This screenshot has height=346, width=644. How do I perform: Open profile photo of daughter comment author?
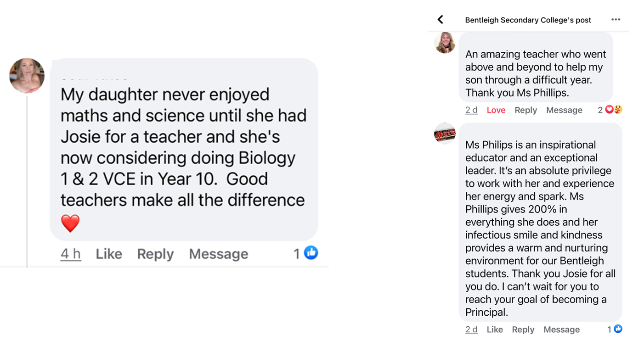click(x=27, y=75)
